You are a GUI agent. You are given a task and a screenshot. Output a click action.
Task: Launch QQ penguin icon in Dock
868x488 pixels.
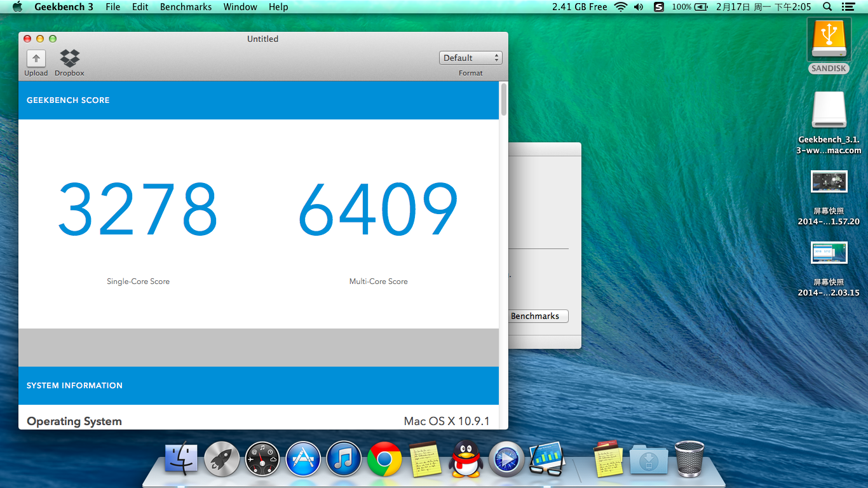[x=466, y=459]
